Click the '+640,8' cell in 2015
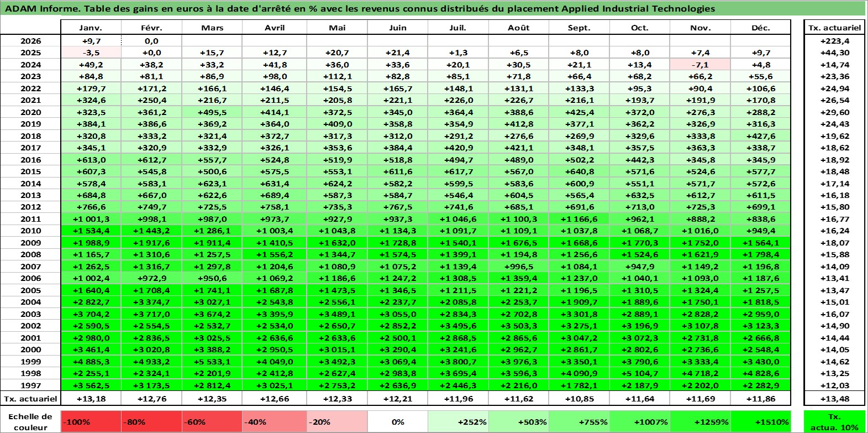868x433 pixels. point(579,171)
